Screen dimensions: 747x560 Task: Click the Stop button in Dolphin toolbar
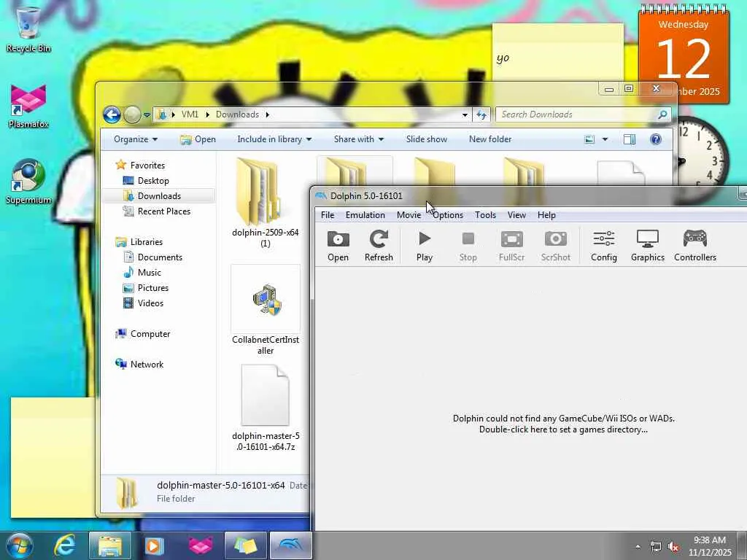468,246
